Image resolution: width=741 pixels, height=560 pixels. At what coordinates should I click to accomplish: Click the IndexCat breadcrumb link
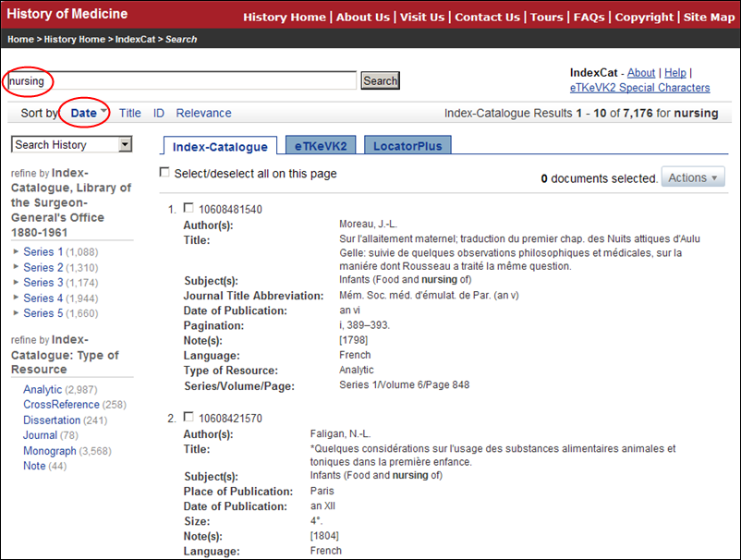point(135,39)
